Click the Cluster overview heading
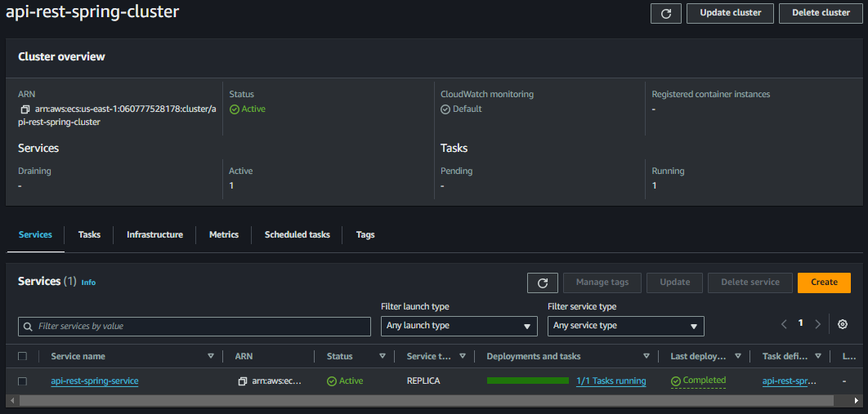This screenshot has height=414, width=868. 61,57
